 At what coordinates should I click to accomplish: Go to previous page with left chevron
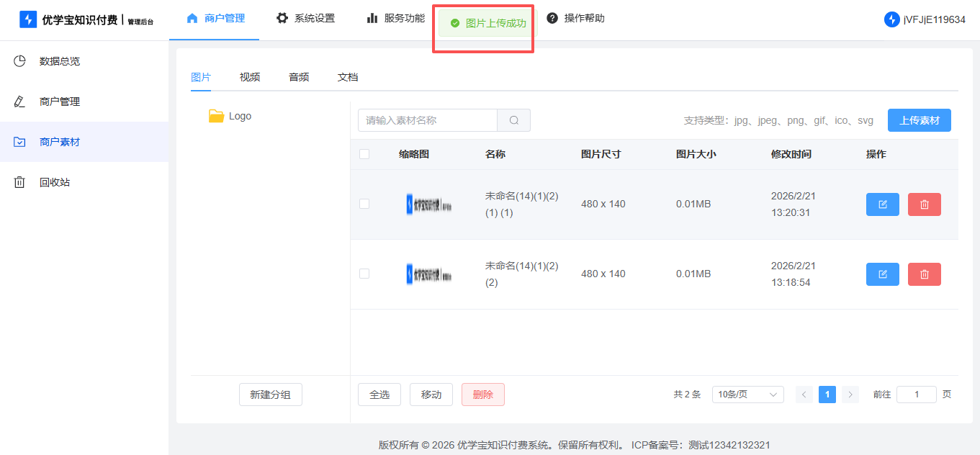[804, 395]
